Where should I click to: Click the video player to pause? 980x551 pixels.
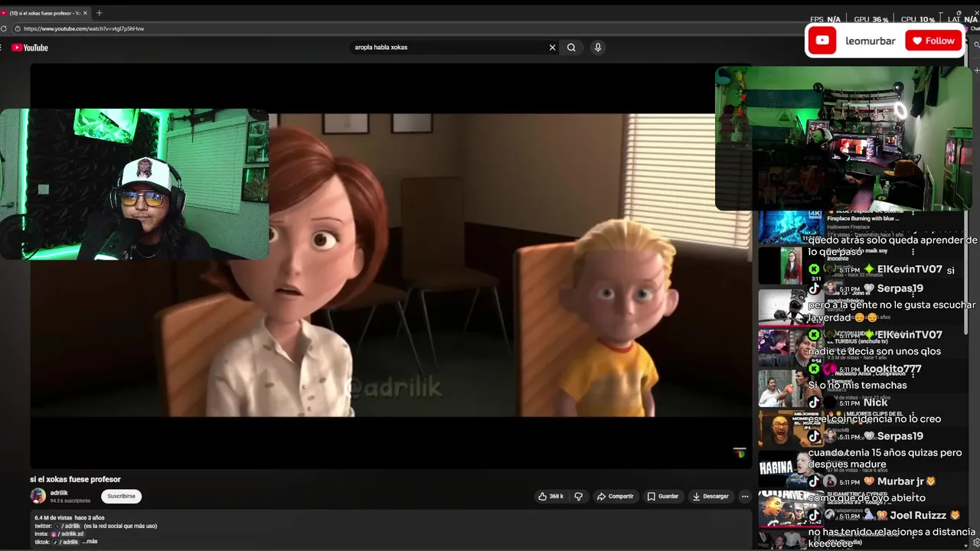pyautogui.click(x=390, y=265)
